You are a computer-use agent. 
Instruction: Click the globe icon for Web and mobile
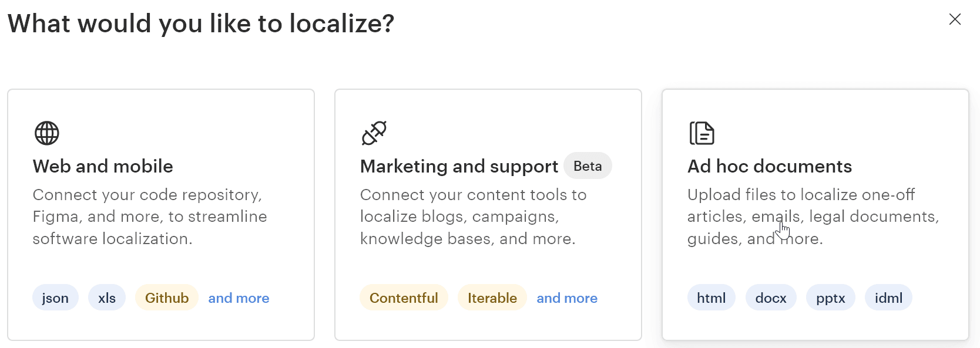(x=47, y=133)
